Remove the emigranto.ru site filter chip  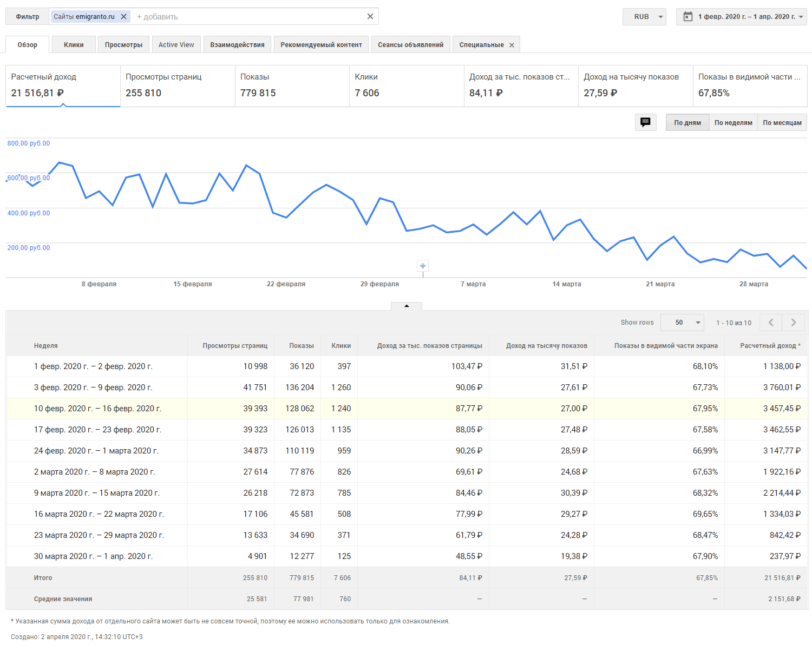[124, 17]
